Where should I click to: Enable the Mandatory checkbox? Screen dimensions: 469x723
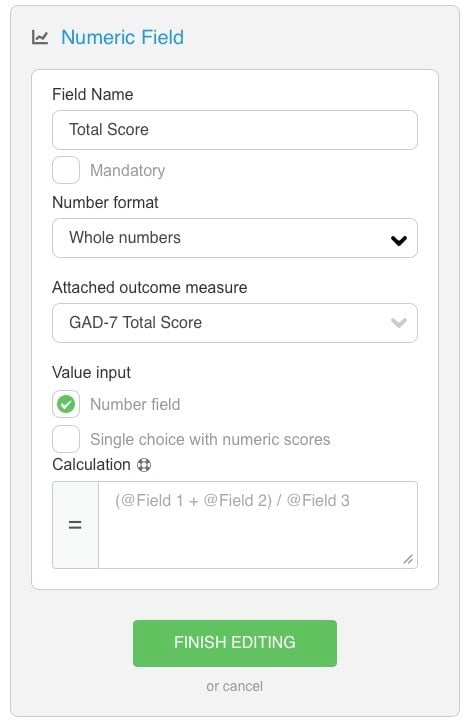tap(66, 170)
